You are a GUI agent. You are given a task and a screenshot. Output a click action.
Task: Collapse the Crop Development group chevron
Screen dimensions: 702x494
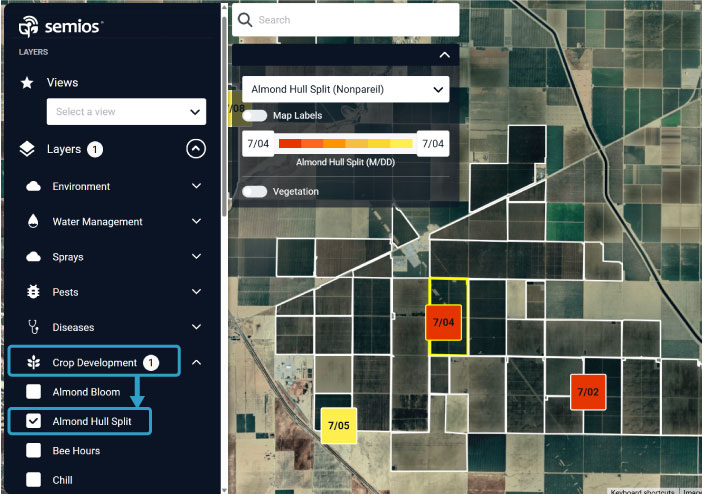pyautogui.click(x=196, y=362)
